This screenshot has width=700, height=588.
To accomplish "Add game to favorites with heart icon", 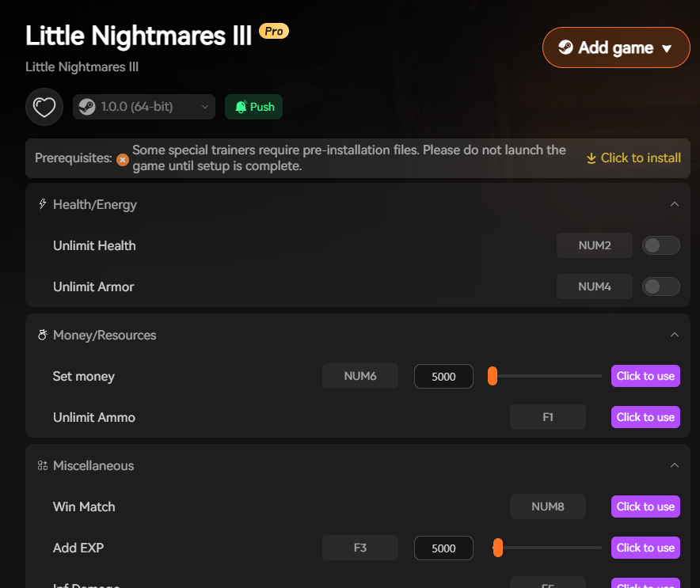I will 44,107.
